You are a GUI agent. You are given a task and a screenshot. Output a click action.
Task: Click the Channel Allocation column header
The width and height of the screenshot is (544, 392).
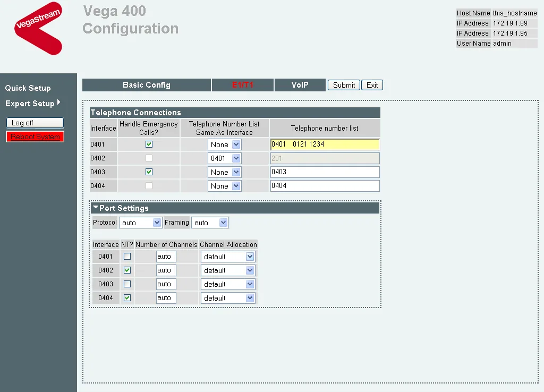pos(228,244)
